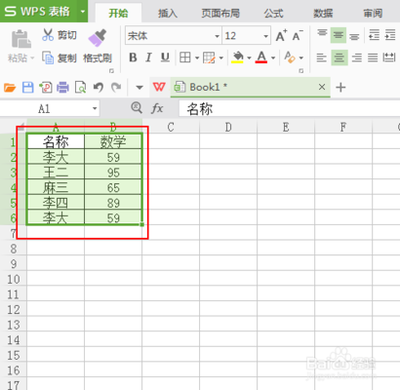Open the paste options dropdown arrow
Viewport: 400px width, 390px height.
tap(32, 58)
